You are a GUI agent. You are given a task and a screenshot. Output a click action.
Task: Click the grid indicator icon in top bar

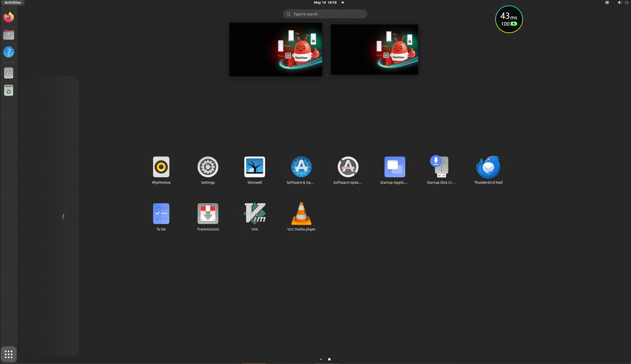[x=607, y=2]
